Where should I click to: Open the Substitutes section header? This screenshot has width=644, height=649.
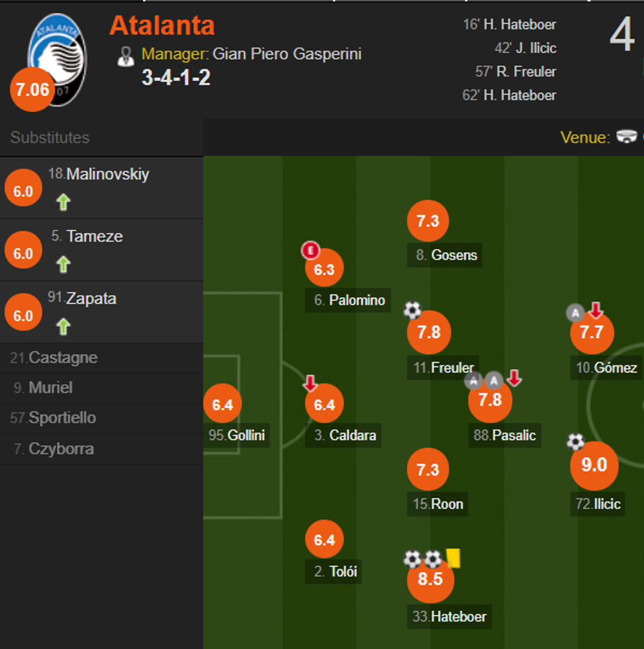[x=50, y=137]
